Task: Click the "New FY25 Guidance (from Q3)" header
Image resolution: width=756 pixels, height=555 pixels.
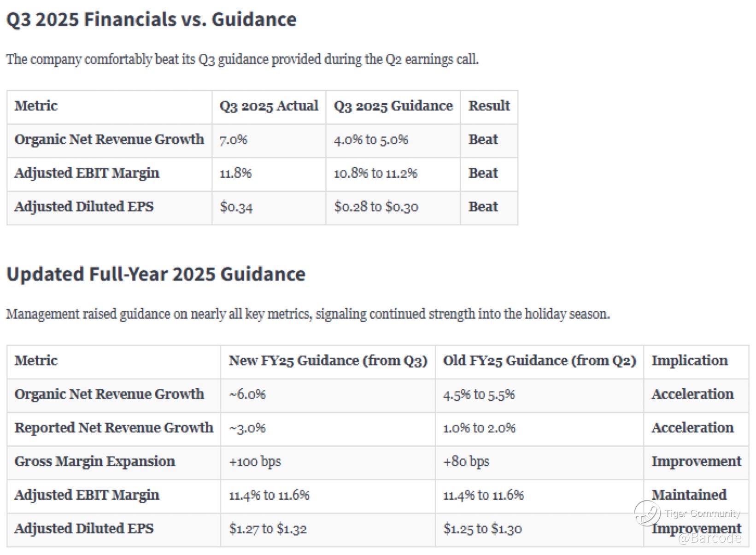Action: point(328,361)
